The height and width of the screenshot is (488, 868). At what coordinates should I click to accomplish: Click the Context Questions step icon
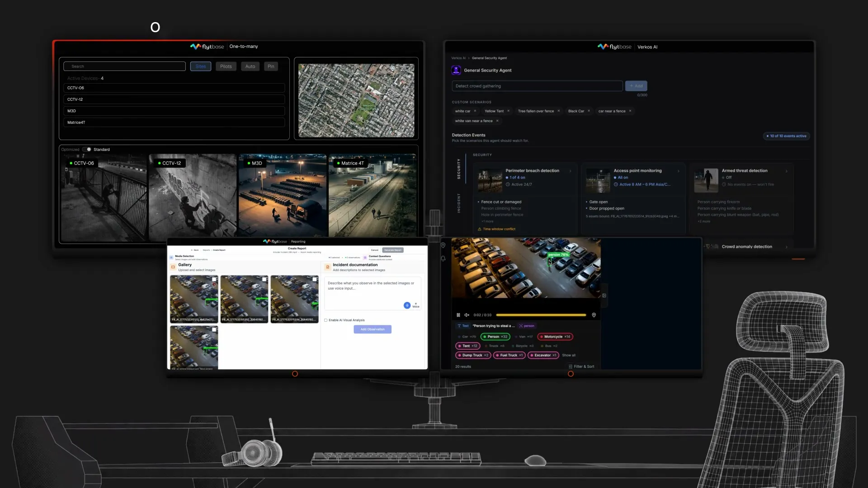pos(365,258)
